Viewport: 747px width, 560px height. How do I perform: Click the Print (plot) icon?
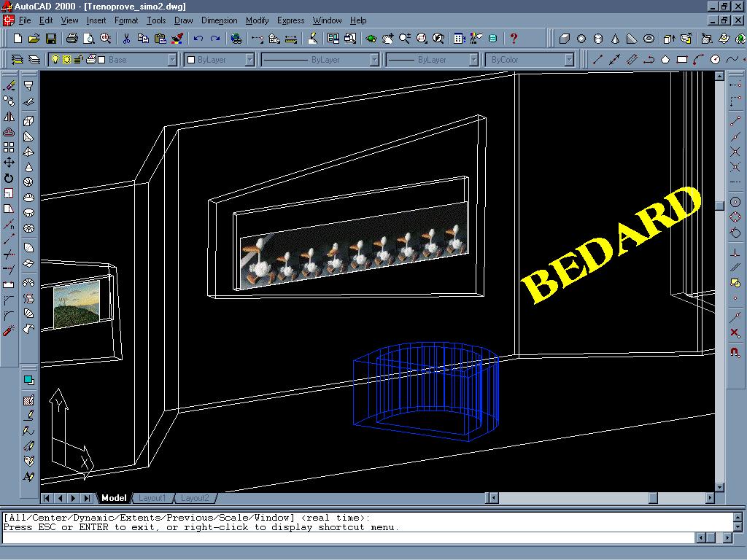[x=72, y=39]
